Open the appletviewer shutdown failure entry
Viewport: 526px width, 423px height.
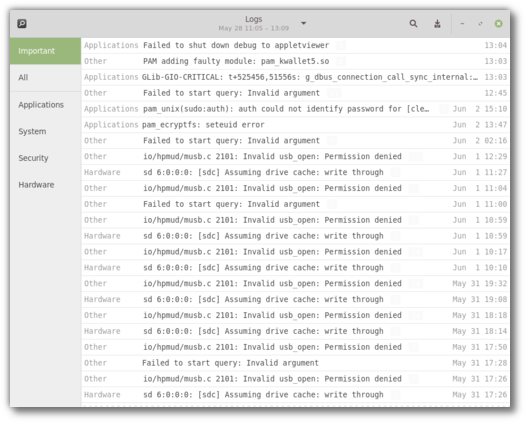[x=296, y=45]
